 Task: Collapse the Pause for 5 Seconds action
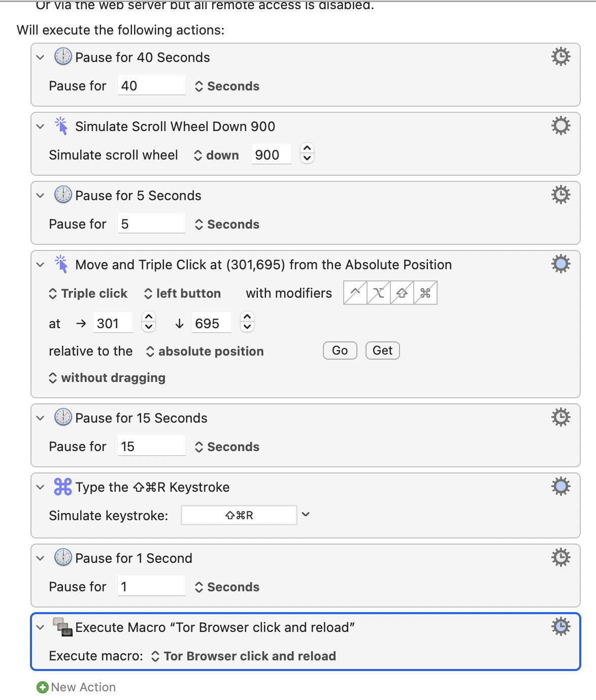[x=41, y=196]
